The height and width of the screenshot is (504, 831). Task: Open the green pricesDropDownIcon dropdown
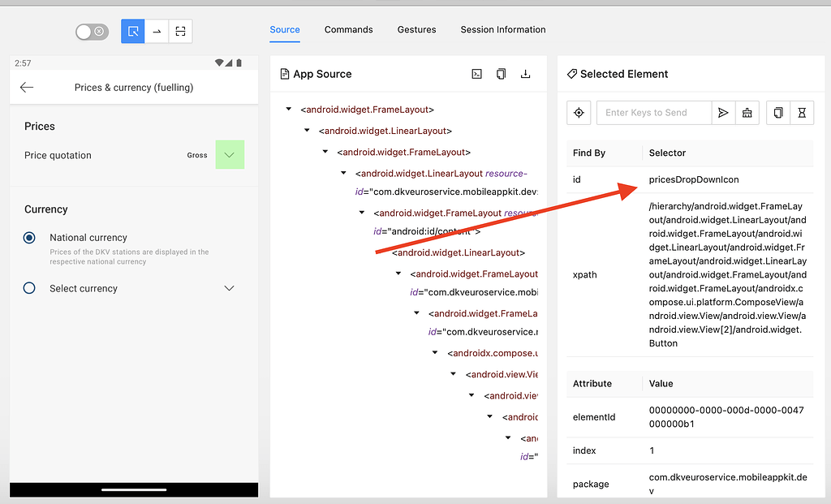coord(230,155)
